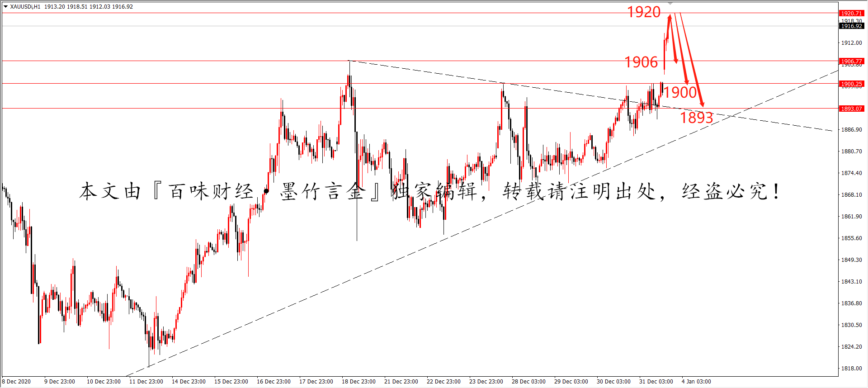The height and width of the screenshot is (388, 868).
Task: Click the 1868.10 price axis label
Action: point(851,195)
